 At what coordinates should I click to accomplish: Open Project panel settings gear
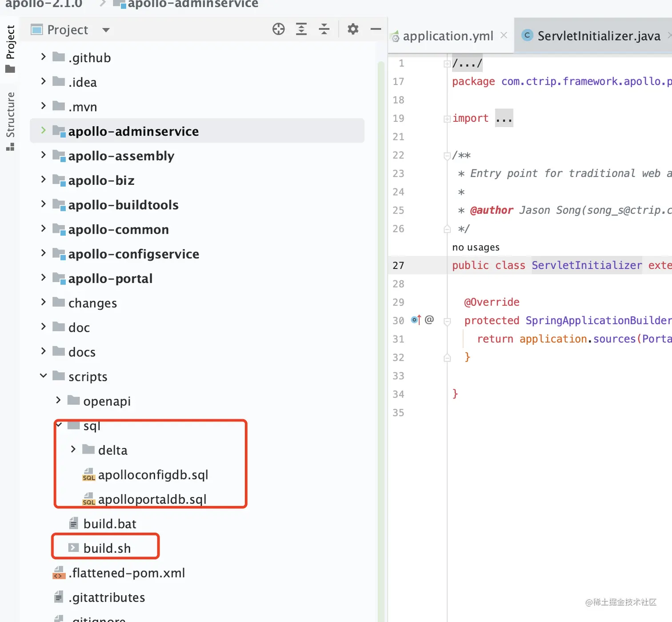click(353, 29)
